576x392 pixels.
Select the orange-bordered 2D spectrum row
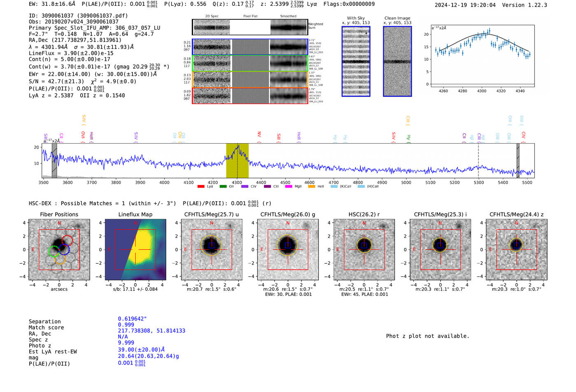tap(250, 79)
